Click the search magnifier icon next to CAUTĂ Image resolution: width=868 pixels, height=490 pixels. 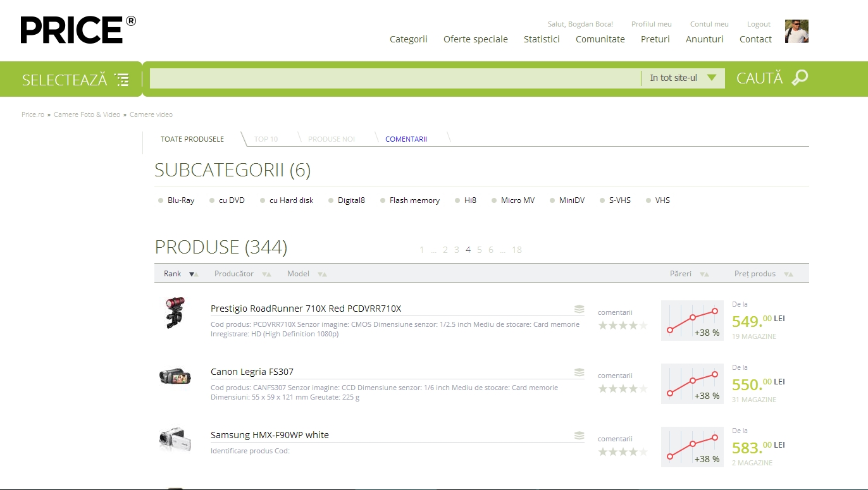click(x=800, y=78)
